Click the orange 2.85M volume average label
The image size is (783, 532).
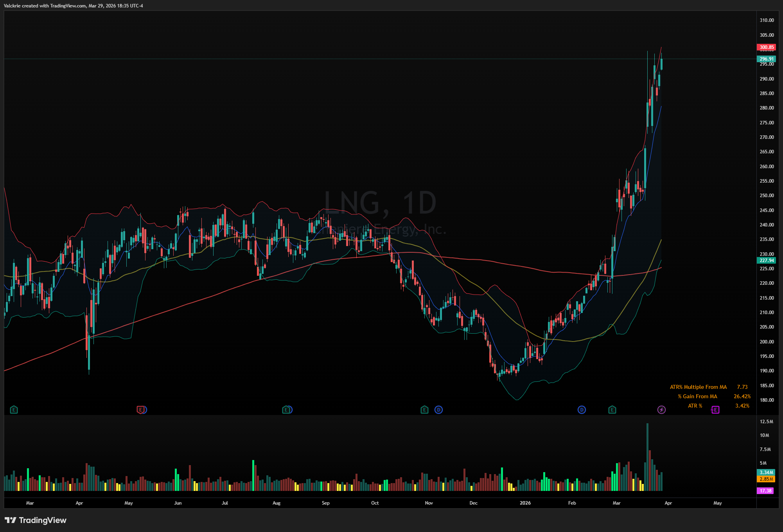(767, 479)
